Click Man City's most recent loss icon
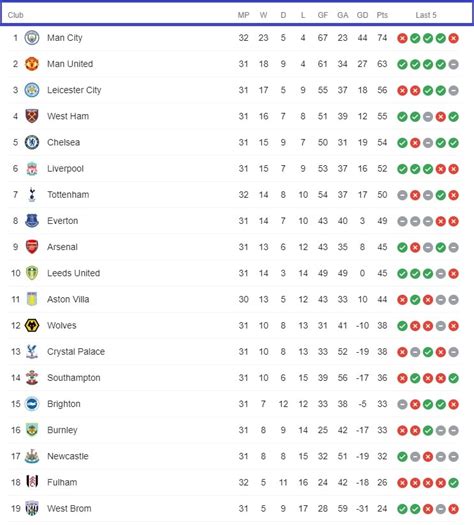Viewport: 474px width, 525px height. click(454, 38)
